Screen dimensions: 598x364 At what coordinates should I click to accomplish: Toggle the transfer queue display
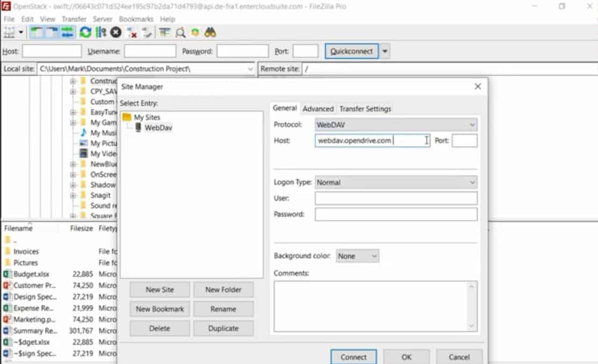point(68,32)
